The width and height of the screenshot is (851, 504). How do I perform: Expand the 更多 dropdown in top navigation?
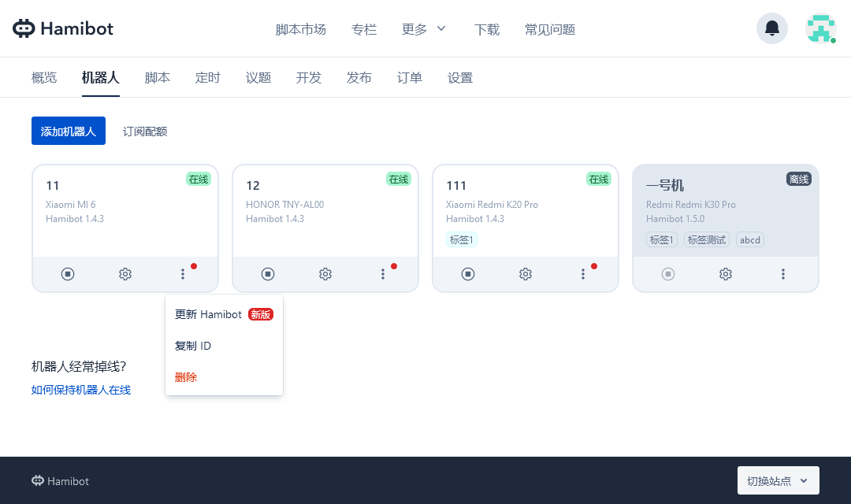coord(424,29)
